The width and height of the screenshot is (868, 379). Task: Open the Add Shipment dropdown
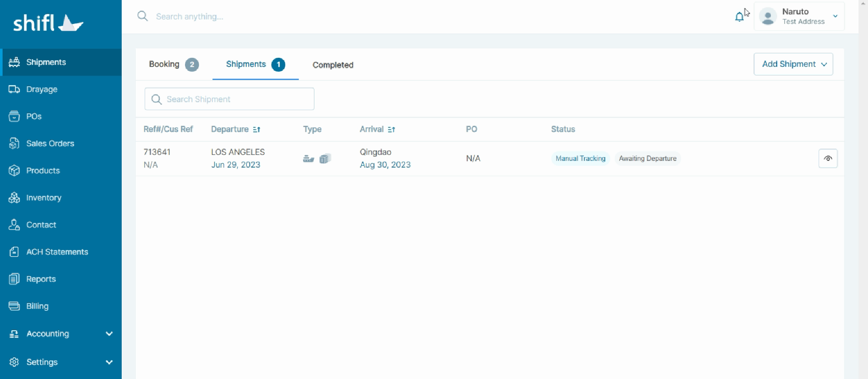pos(793,64)
